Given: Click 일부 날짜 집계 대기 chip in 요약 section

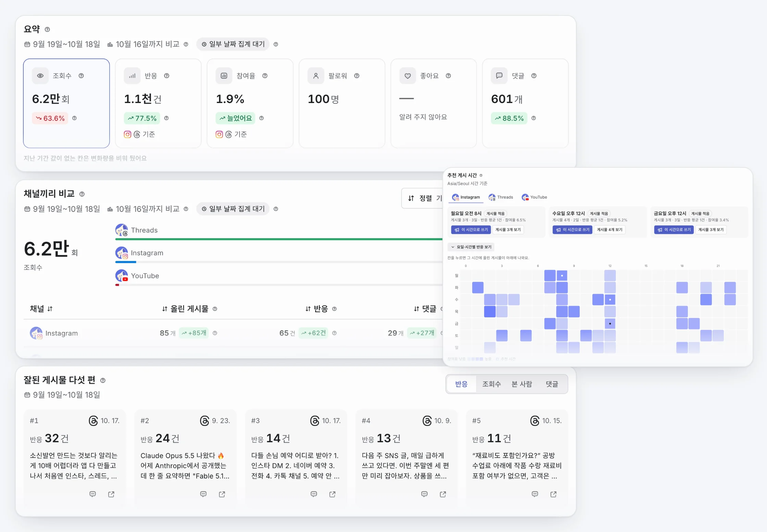Looking at the screenshot, I should [x=233, y=44].
